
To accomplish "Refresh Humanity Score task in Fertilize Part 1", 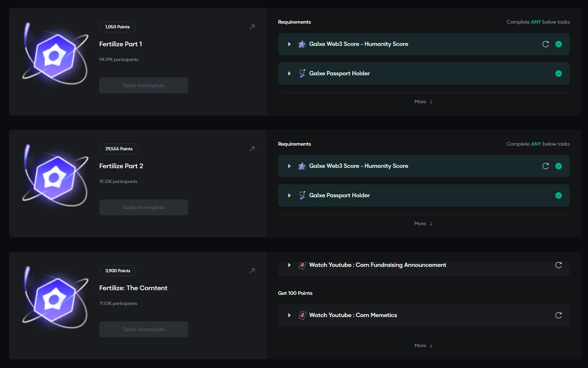I will pos(545,44).
